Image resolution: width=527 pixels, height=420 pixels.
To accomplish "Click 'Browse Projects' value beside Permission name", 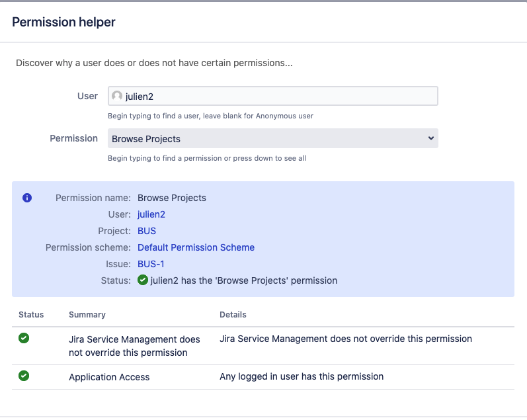I will click(x=172, y=198).
